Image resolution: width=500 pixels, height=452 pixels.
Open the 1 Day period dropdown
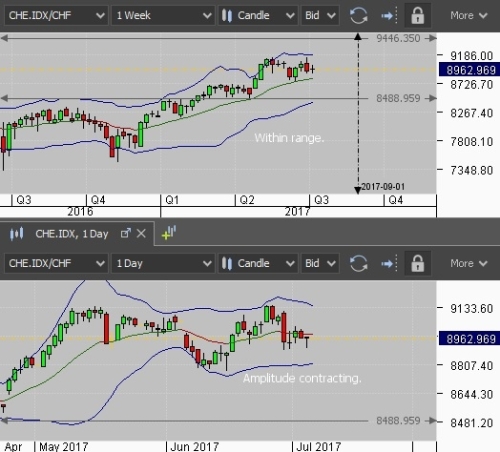163,264
